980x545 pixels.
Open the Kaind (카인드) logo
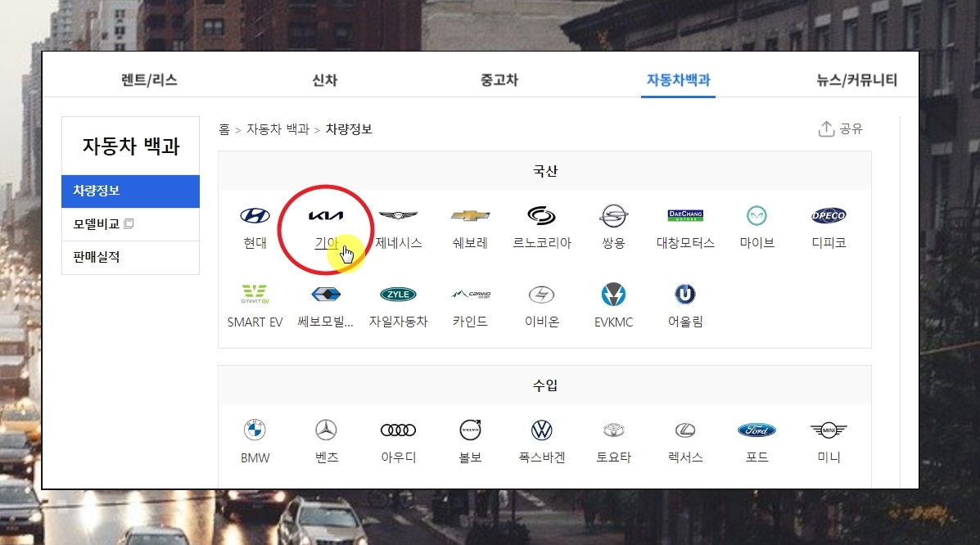pos(470,295)
